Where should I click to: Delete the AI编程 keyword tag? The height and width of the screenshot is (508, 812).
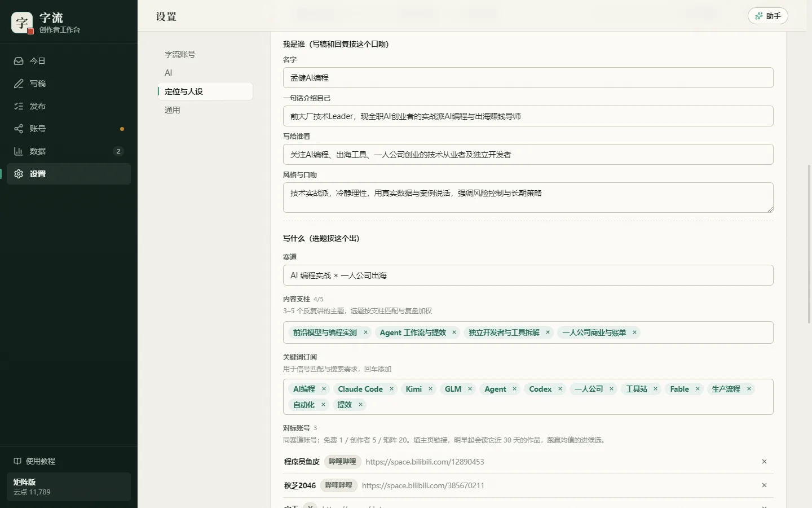pyautogui.click(x=324, y=389)
